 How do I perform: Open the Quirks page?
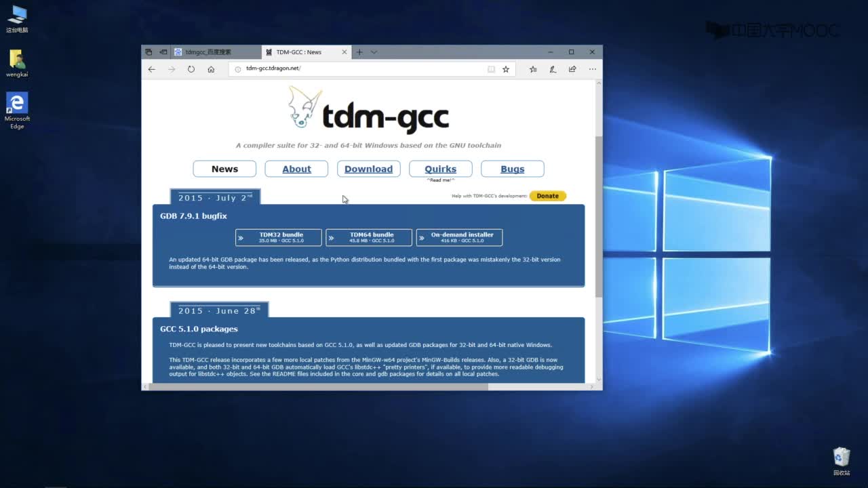tap(441, 169)
